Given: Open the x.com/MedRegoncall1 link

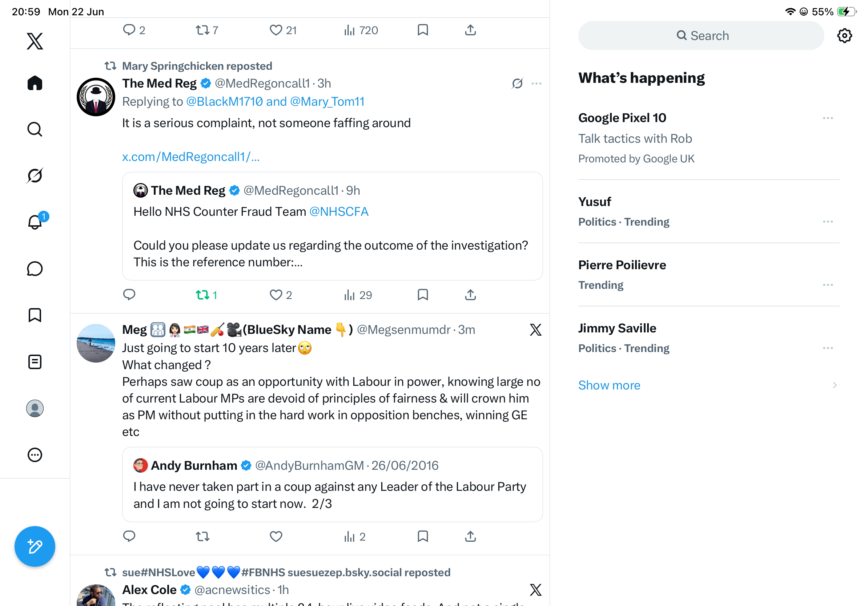Looking at the screenshot, I should coord(191,157).
